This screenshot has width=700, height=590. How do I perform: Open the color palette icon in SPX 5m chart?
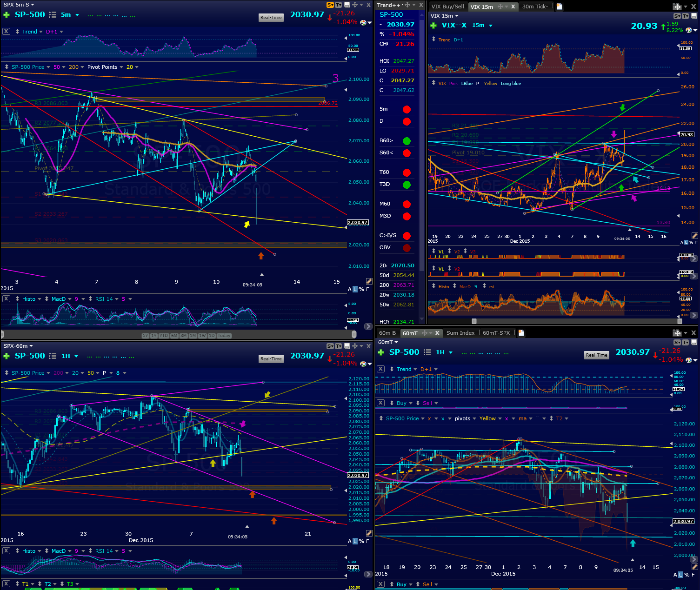(x=363, y=22)
